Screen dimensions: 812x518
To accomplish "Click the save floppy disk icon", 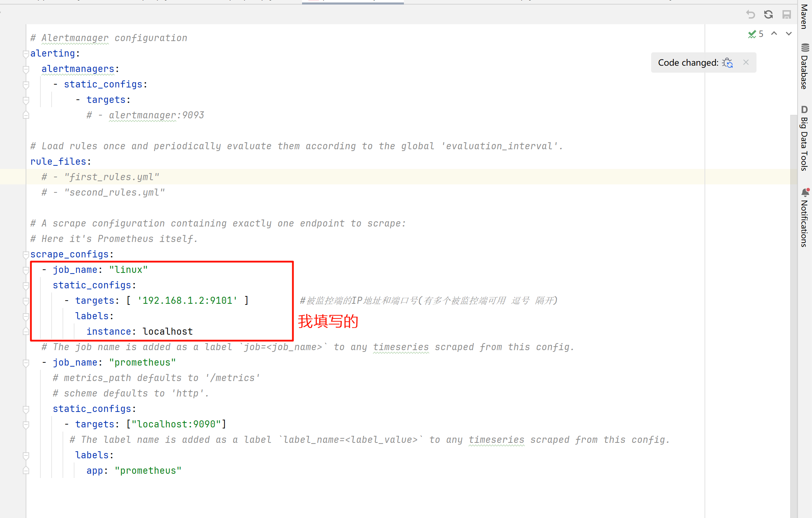I will (787, 14).
